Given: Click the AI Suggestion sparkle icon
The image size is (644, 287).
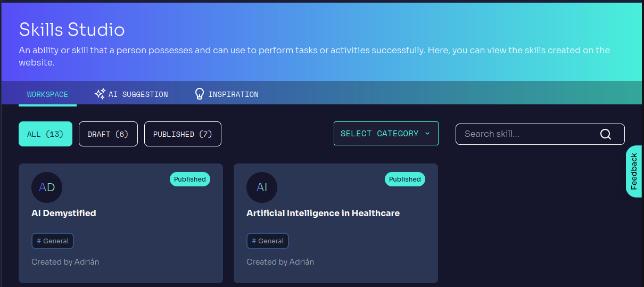Looking at the screenshot, I should point(100,94).
